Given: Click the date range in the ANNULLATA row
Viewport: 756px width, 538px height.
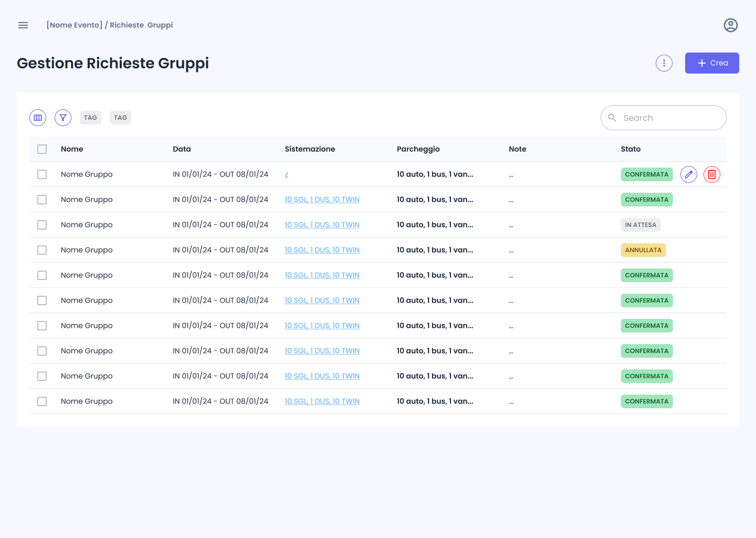Looking at the screenshot, I should point(220,250).
